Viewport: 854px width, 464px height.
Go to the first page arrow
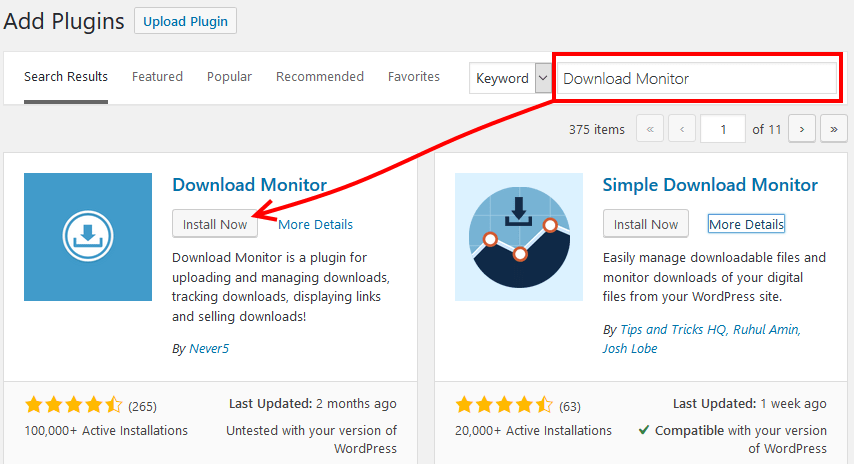click(x=650, y=129)
